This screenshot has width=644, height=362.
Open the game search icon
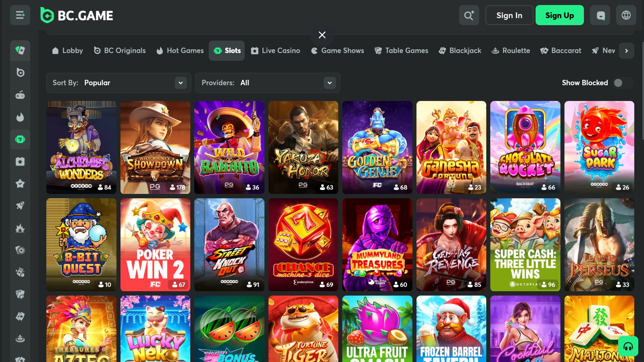tap(469, 15)
